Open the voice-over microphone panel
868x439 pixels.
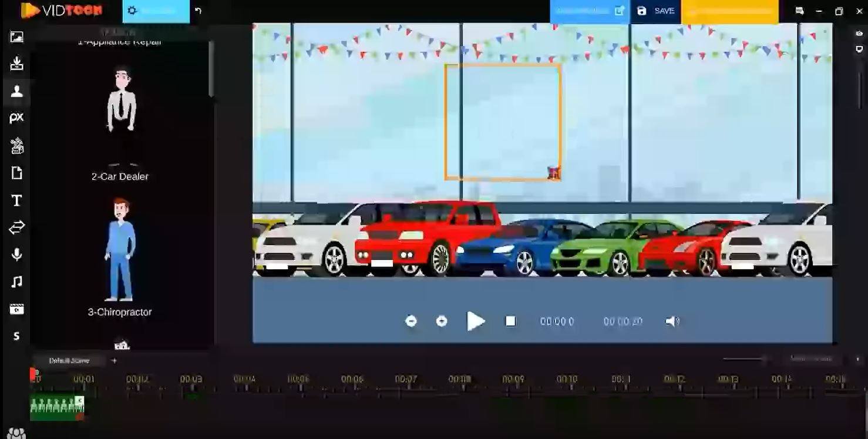16,254
